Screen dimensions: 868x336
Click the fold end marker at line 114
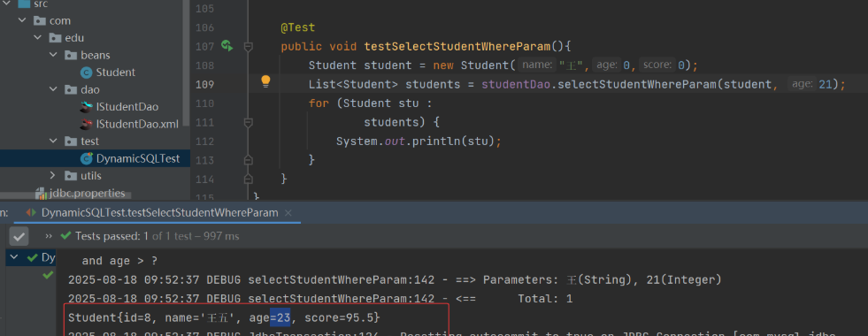coord(248,179)
